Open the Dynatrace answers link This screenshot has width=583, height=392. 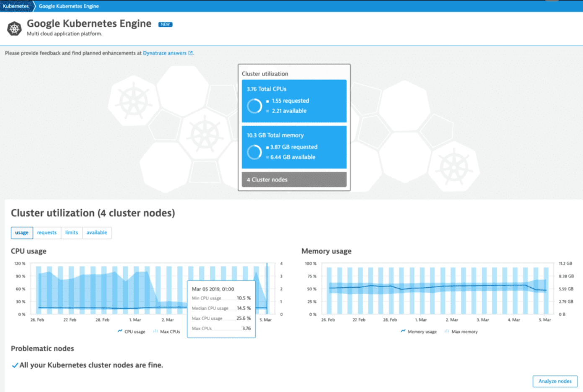point(165,53)
